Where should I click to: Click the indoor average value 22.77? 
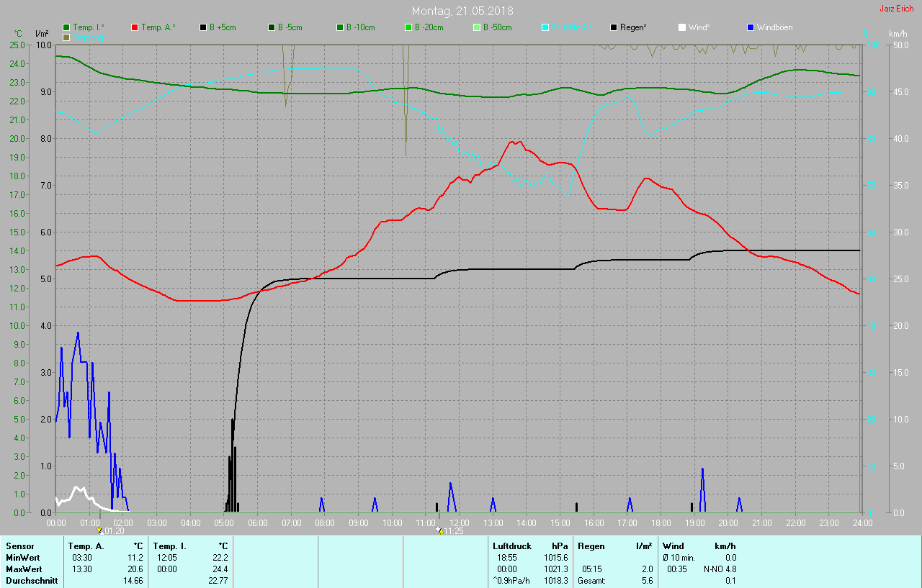tap(218, 581)
